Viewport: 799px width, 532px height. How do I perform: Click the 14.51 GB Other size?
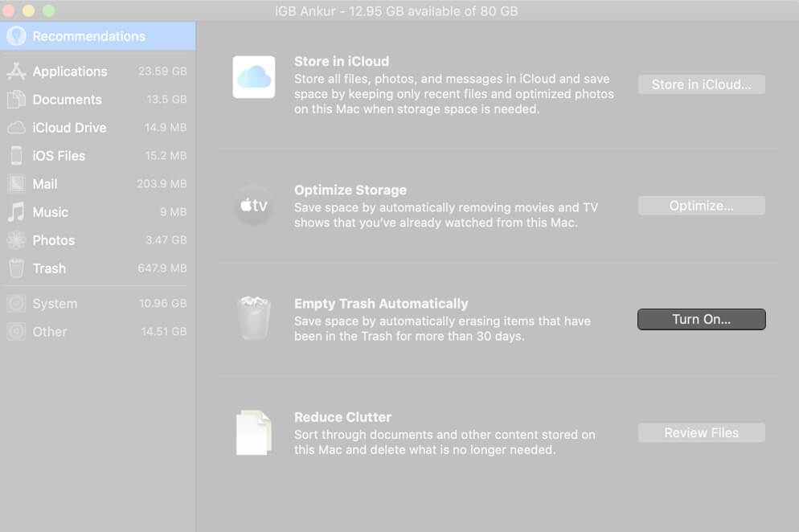click(x=164, y=331)
